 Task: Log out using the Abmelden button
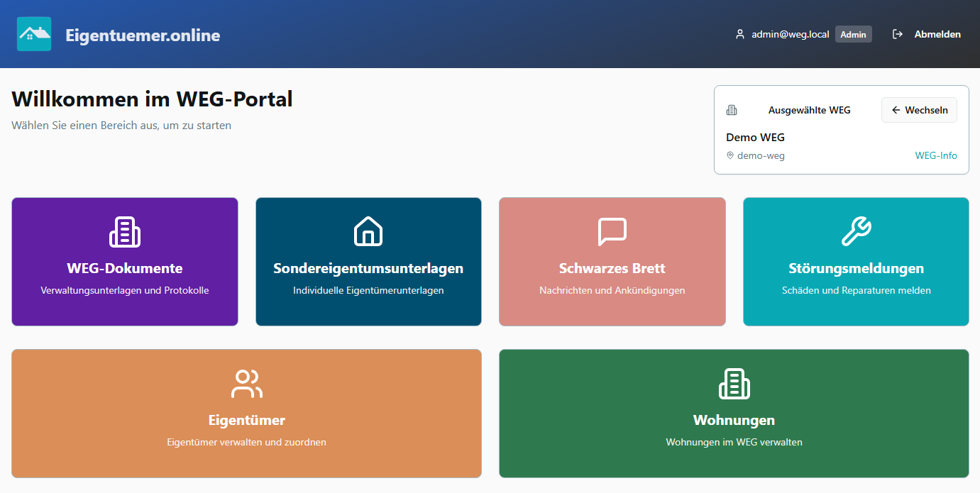click(937, 34)
